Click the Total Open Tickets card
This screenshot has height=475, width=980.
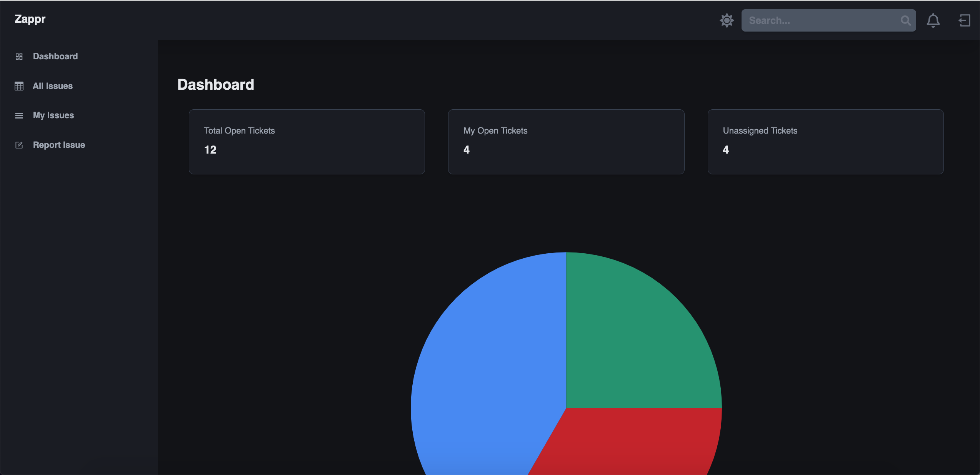pyautogui.click(x=307, y=142)
